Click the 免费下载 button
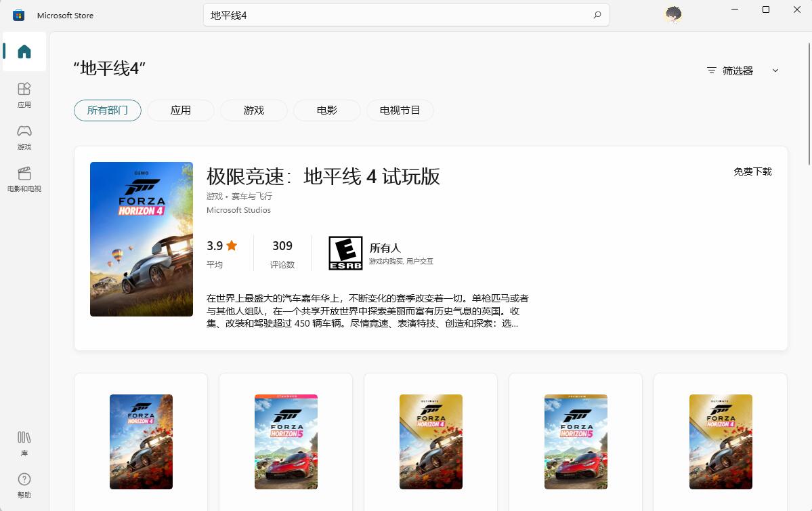The width and height of the screenshot is (812, 511). [752, 171]
